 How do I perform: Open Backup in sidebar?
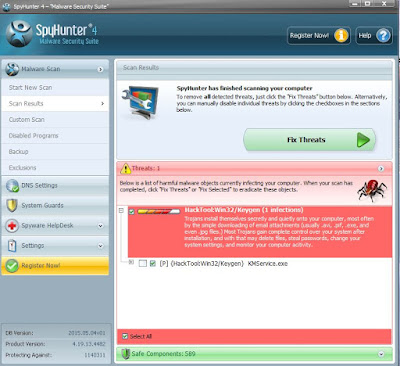click(55, 152)
